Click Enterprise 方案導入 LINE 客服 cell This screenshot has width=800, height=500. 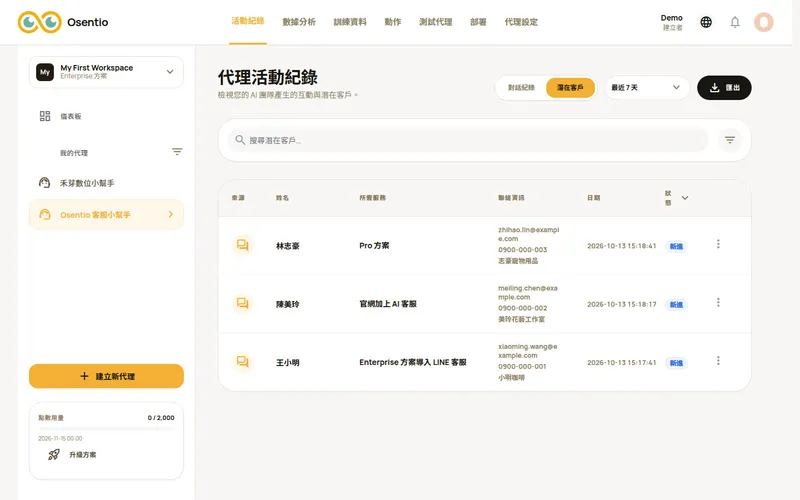click(x=413, y=362)
